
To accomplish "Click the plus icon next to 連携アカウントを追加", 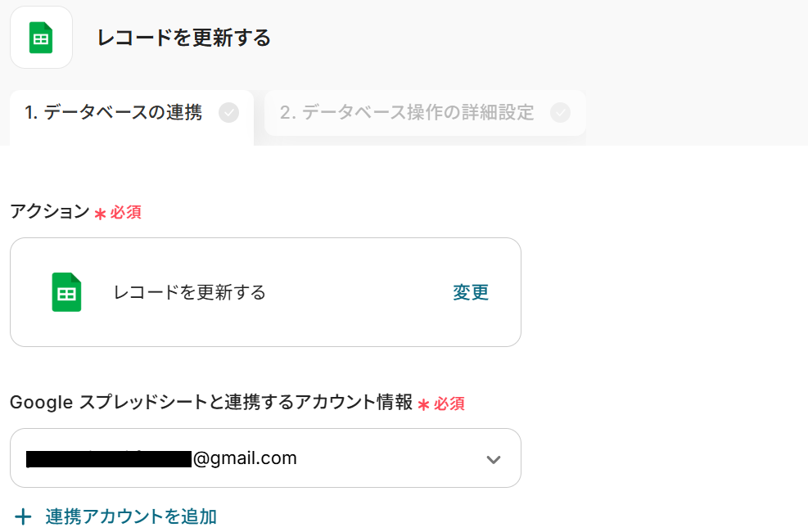I will click(x=24, y=516).
